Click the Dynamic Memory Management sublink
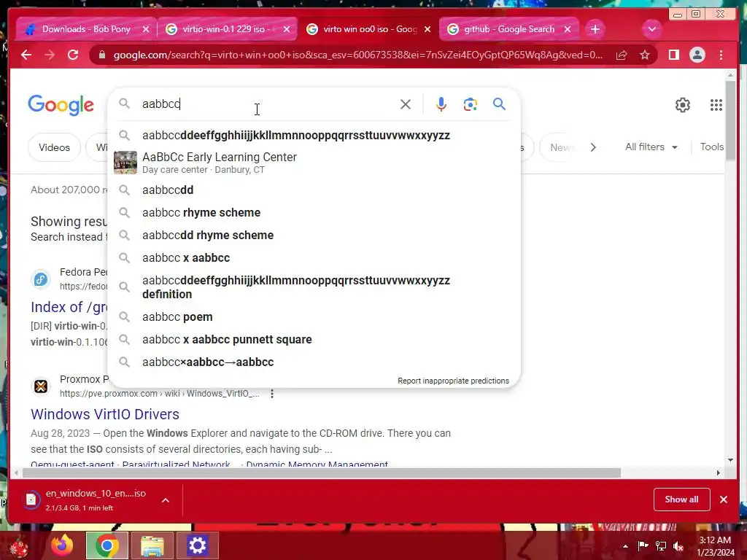747x560 pixels. (x=317, y=464)
